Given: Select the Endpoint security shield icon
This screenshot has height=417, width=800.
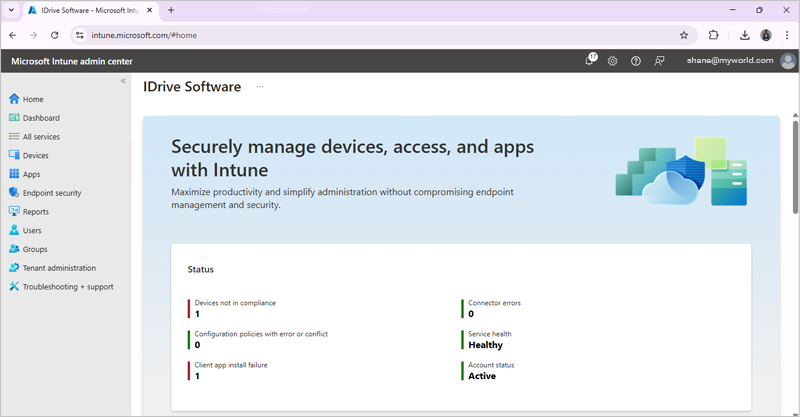Looking at the screenshot, I should click(14, 193).
